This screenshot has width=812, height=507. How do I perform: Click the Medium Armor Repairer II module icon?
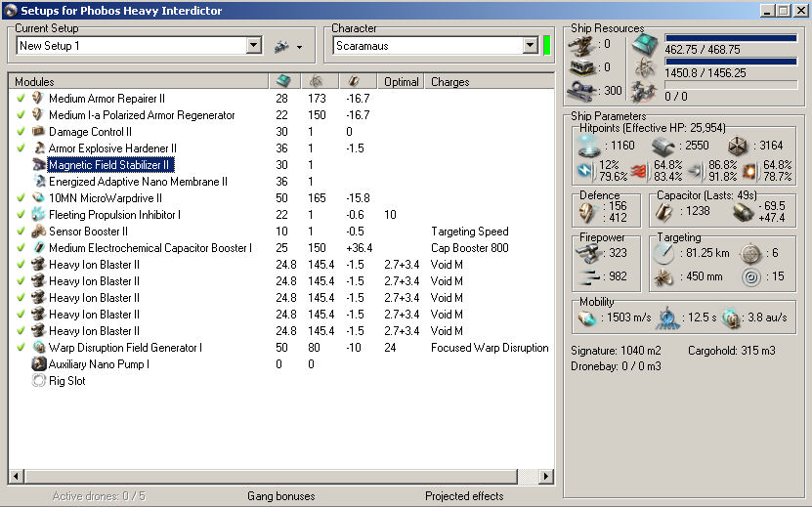(39, 99)
